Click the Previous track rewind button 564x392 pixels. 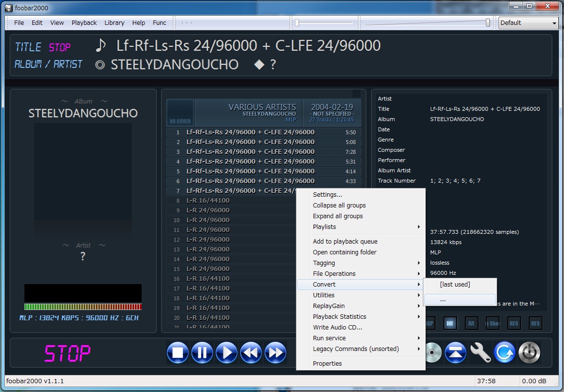[x=251, y=352]
